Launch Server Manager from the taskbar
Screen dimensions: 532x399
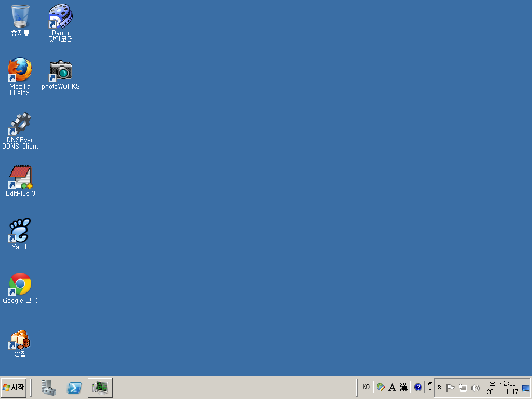click(48, 388)
